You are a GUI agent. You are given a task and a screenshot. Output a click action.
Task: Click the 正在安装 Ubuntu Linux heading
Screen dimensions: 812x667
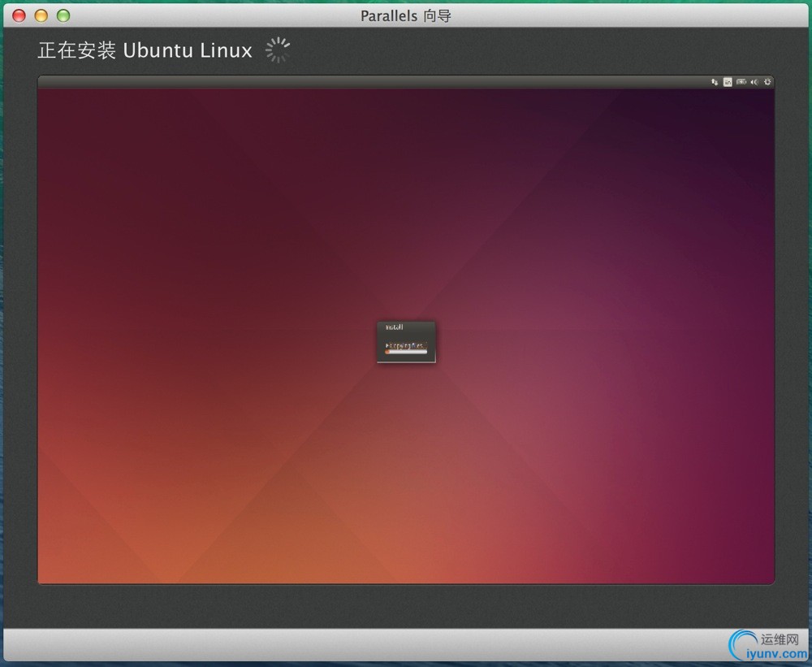pyautogui.click(x=145, y=50)
